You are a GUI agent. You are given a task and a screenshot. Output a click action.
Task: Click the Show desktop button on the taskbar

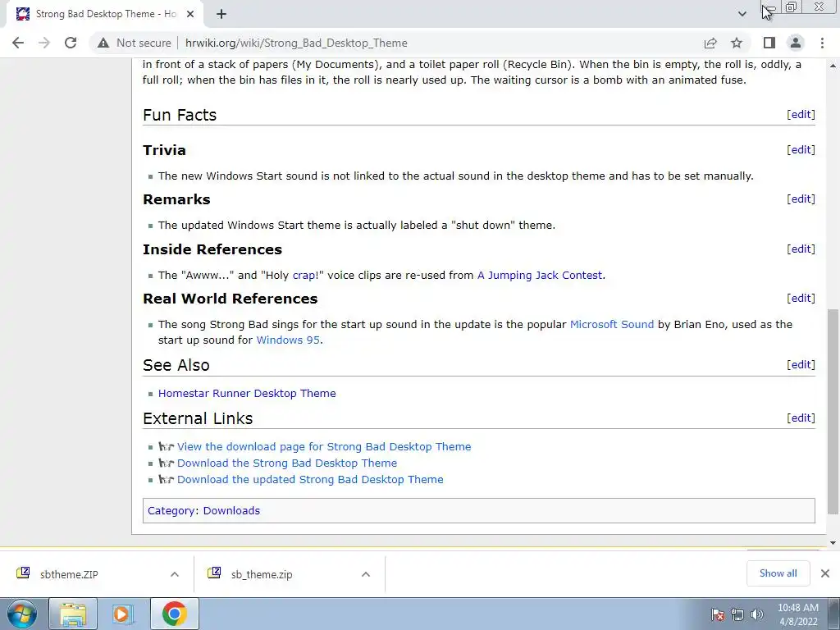(833, 614)
